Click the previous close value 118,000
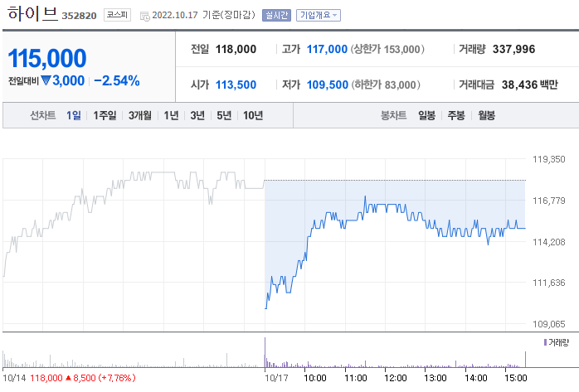 click(236, 49)
